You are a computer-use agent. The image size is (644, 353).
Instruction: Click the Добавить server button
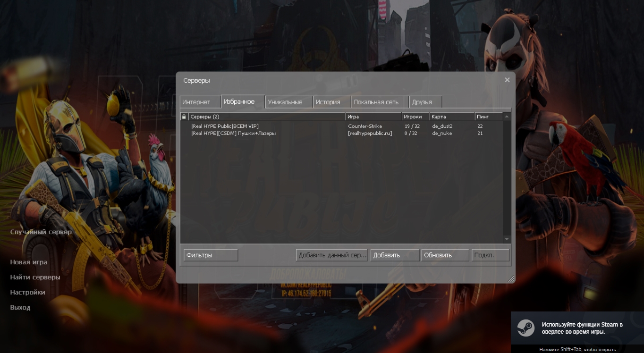395,255
